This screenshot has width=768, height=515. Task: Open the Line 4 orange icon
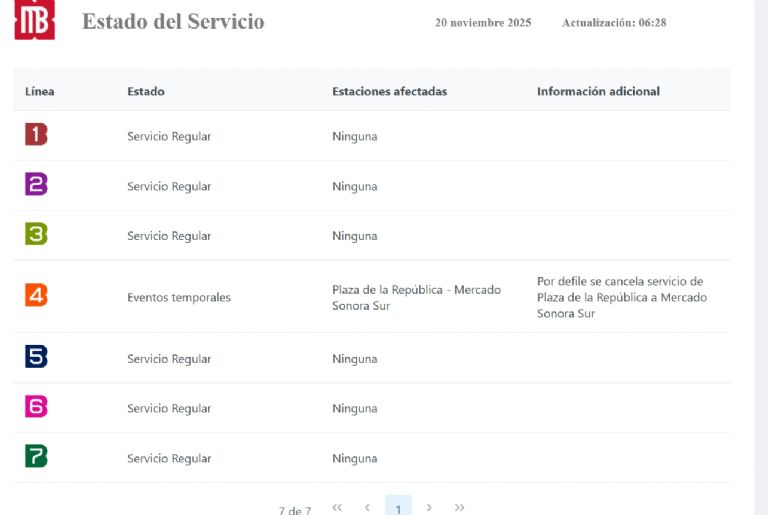pyautogui.click(x=36, y=296)
